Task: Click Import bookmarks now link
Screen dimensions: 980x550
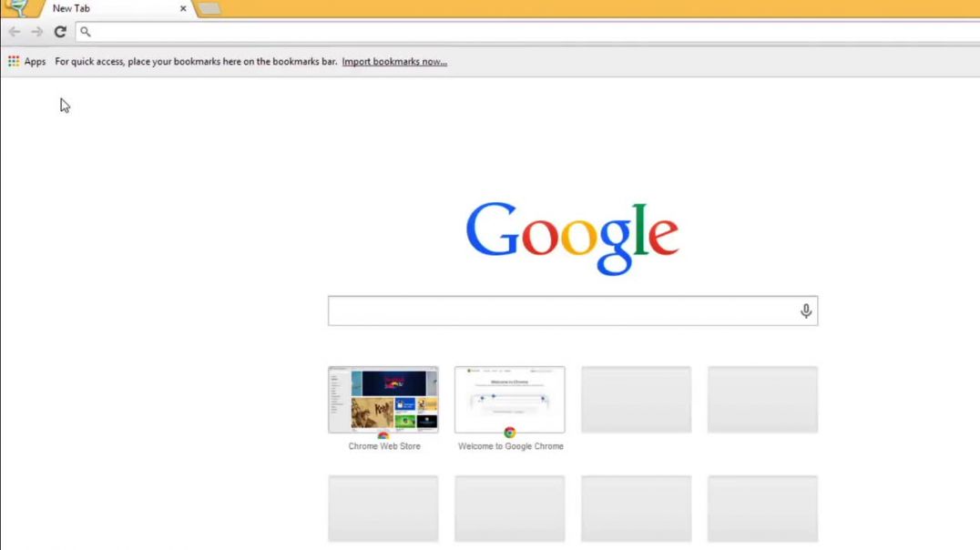Action: [394, 61]
